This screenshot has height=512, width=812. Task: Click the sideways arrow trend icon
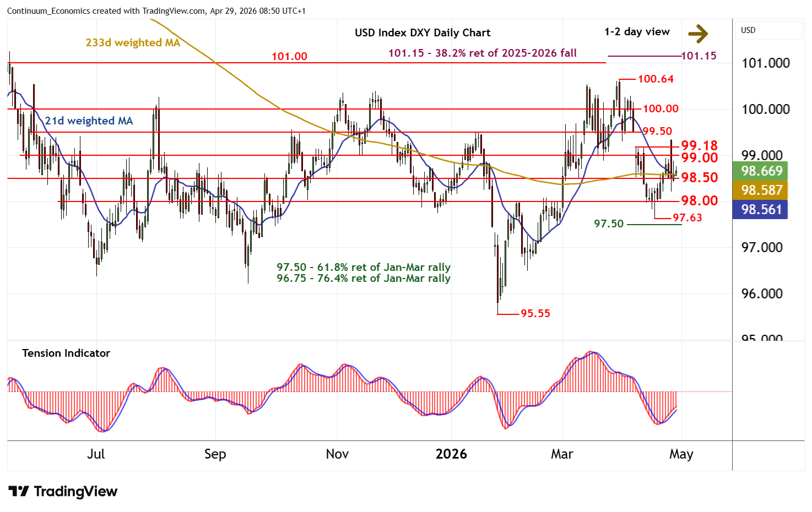click(x=698, y=34)
